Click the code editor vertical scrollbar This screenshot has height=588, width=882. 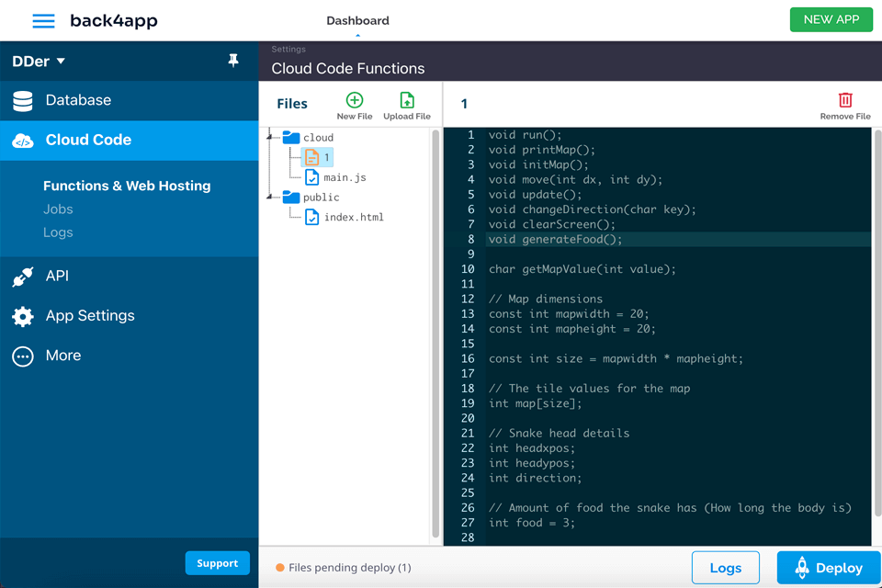[876, 331]
